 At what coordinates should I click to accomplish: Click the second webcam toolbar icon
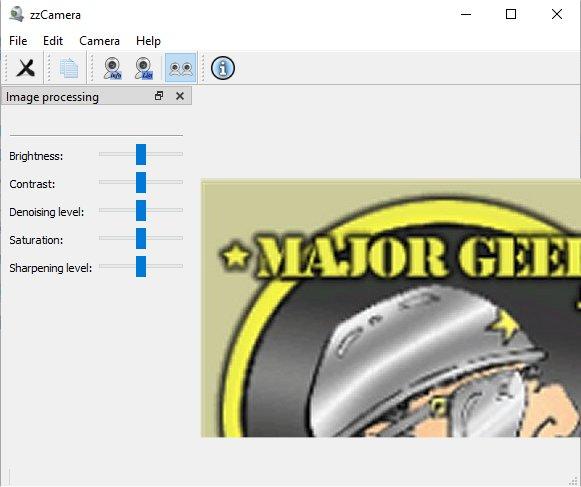coord(143,68)
